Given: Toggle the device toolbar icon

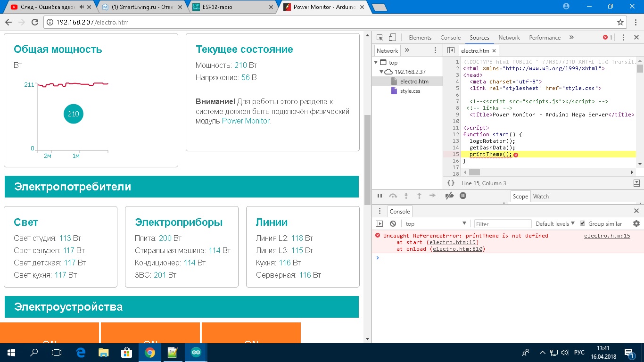Looking at the screenshot, I should (x=392, y=38).
